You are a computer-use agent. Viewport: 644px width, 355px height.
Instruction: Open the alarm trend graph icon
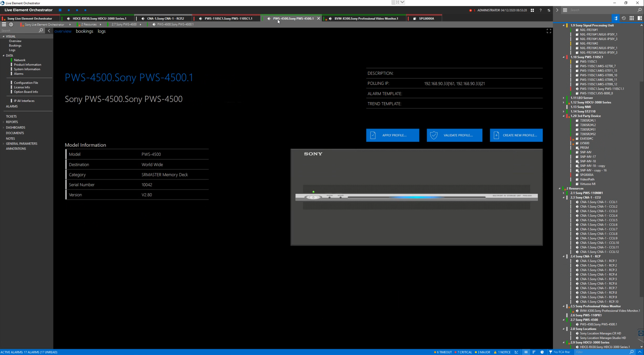(x=516, y=352)
